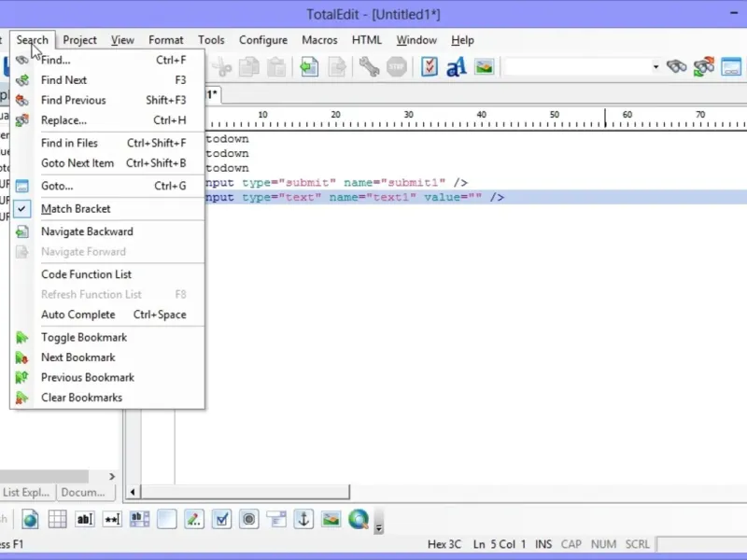The width and height of the screenshot is (747, 560).
Task: Insert a textarea with the scrolling ab icon
Action: point(139,519)
